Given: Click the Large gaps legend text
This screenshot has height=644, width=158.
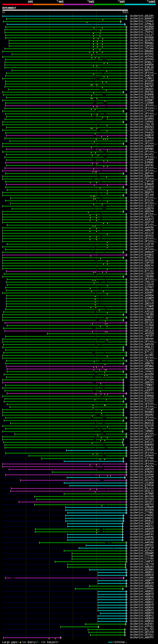Looking at the screenshot, I should pos(30,642).
